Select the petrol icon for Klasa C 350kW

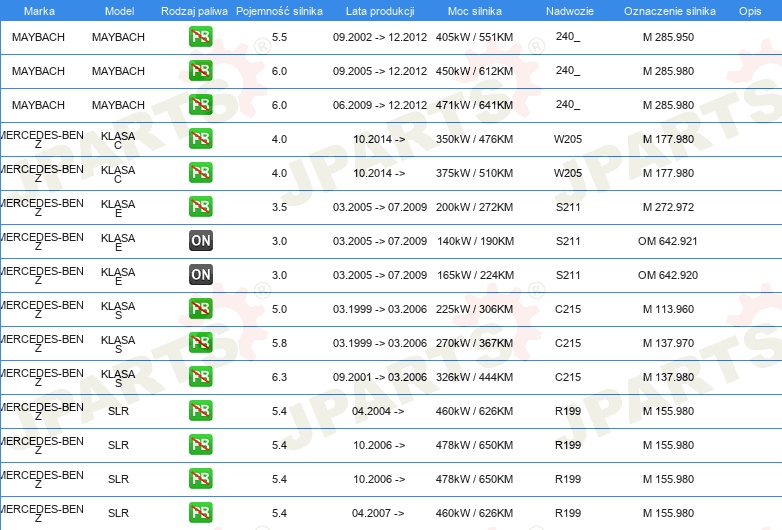coord(200,139)
